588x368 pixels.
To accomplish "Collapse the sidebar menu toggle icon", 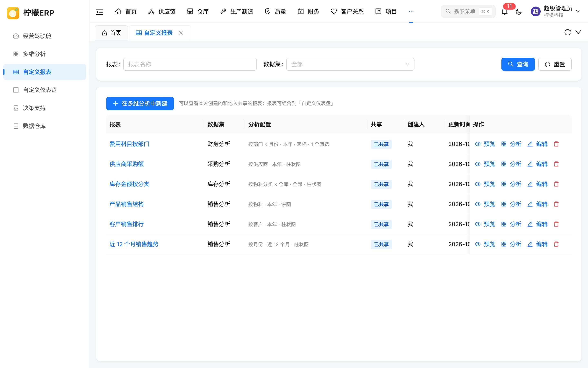I will (100, 11).
